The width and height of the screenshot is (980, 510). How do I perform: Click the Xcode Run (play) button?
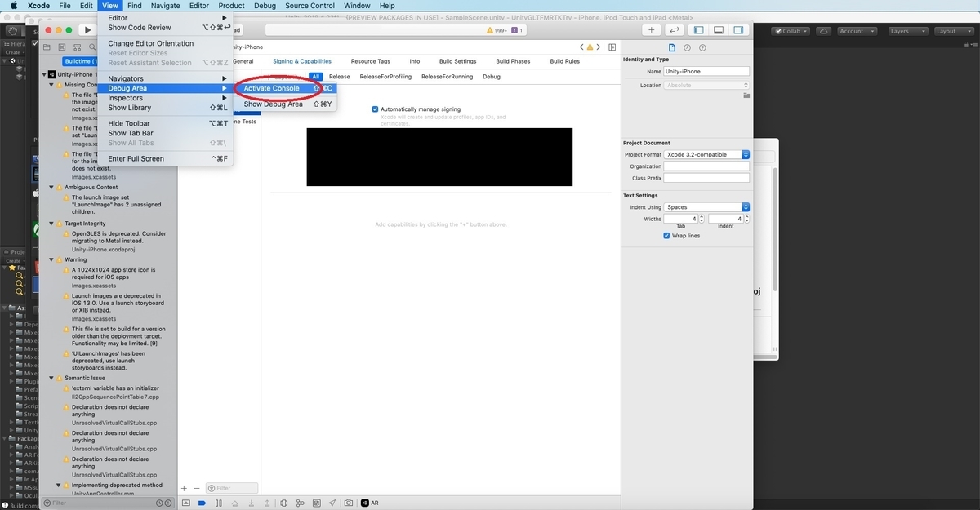88,30
